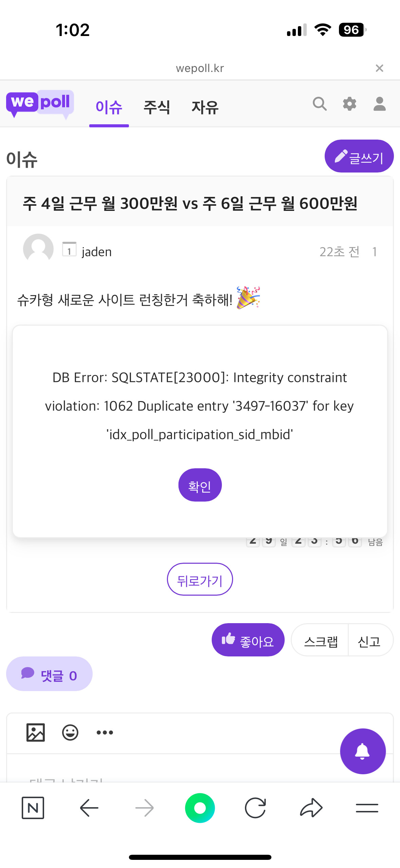Tap the wepoll logo
The height and width of the screenshot is (868, 400).
(x=40, y=104)
